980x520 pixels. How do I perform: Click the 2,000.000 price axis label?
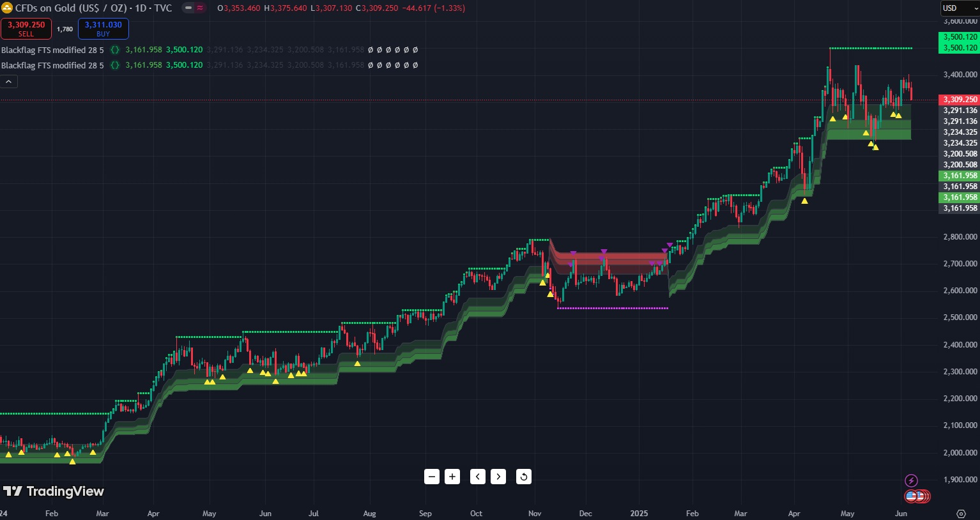960,453
